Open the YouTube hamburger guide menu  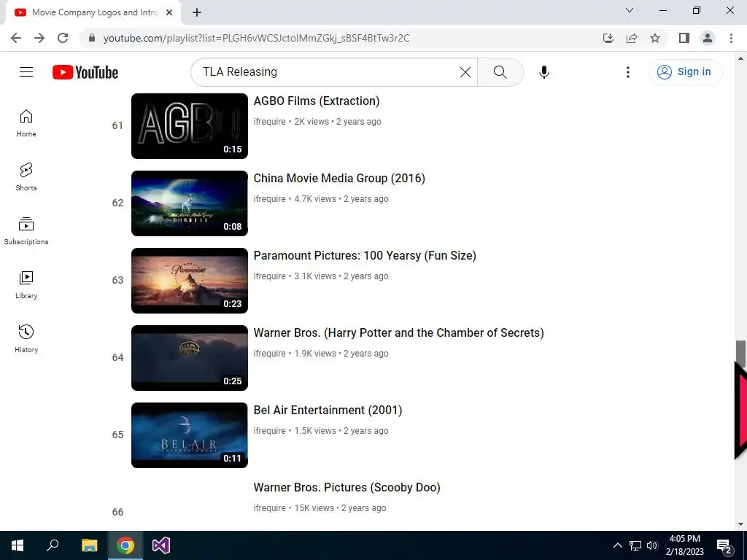(26, 72)
